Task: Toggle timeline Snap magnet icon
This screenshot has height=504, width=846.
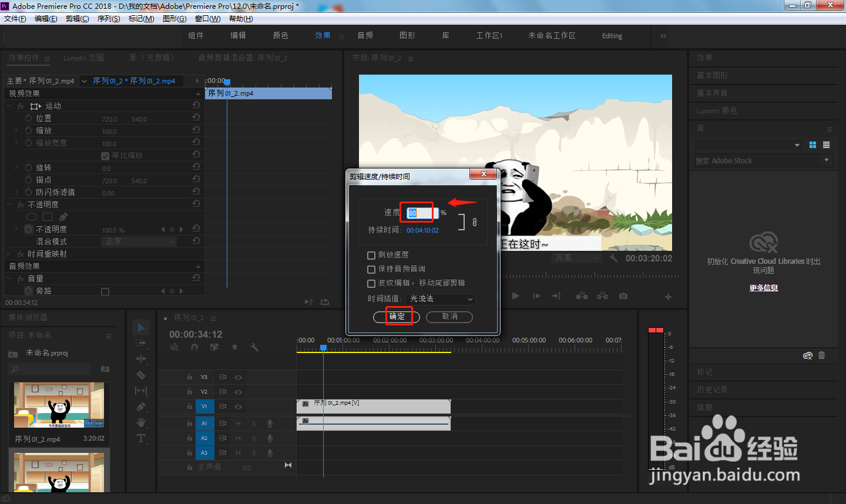Action: (194, 347)
